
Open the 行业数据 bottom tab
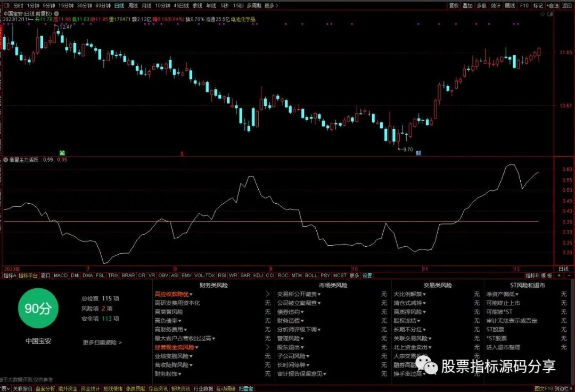point(203,388)
